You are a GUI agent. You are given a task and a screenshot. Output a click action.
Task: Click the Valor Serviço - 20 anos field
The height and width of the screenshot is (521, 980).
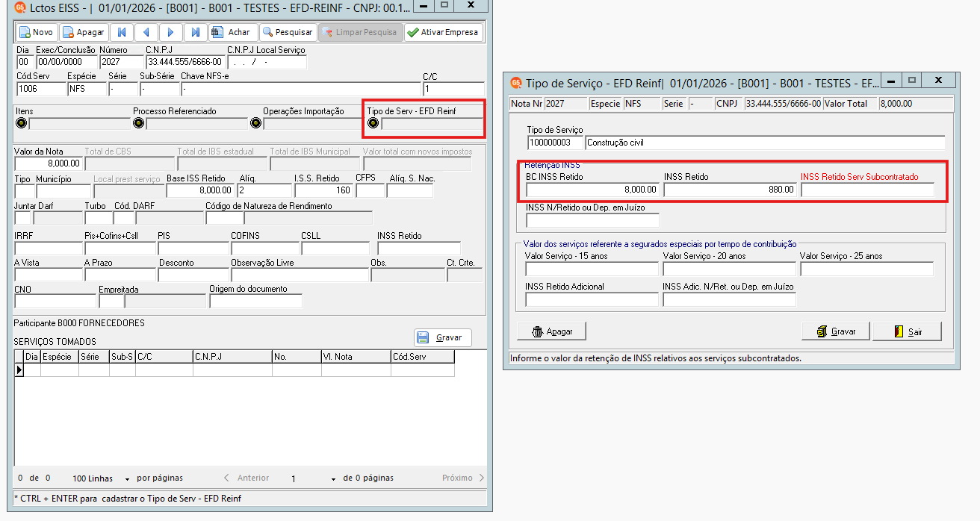pos(730,269)
